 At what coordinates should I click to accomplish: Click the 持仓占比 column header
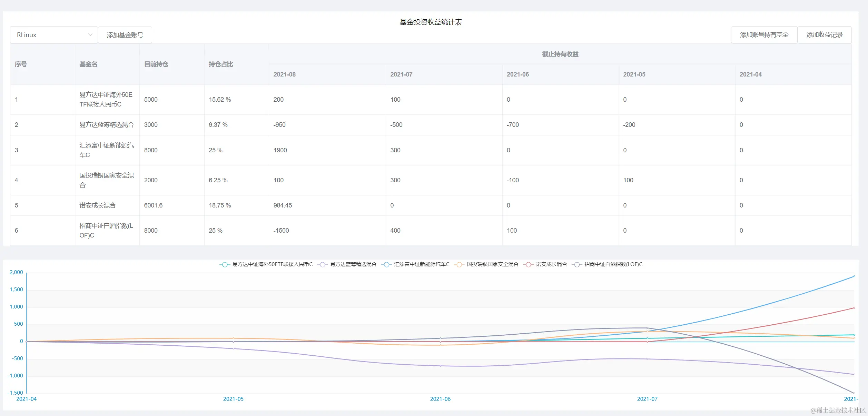[x=221, y=64]
